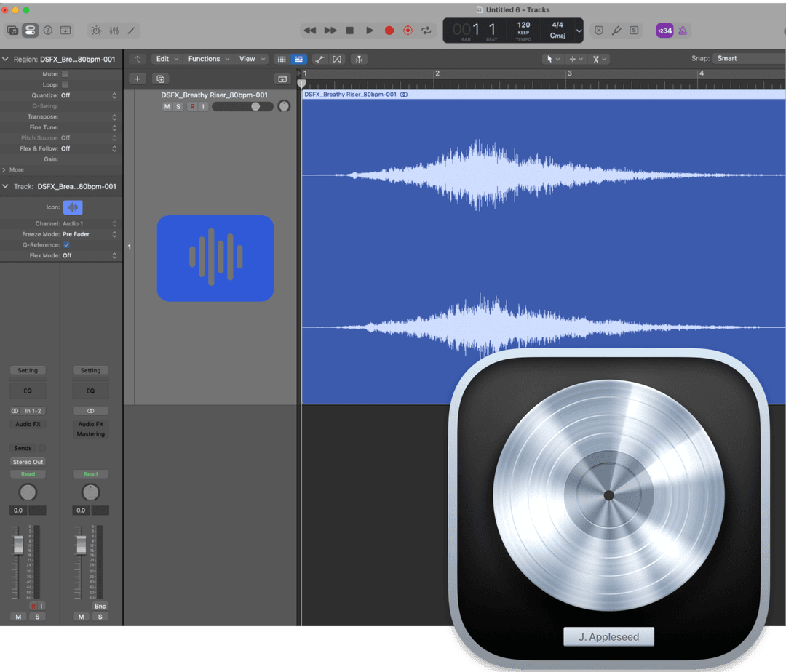
Task: Click the red Record button
Action: [389, 31]
